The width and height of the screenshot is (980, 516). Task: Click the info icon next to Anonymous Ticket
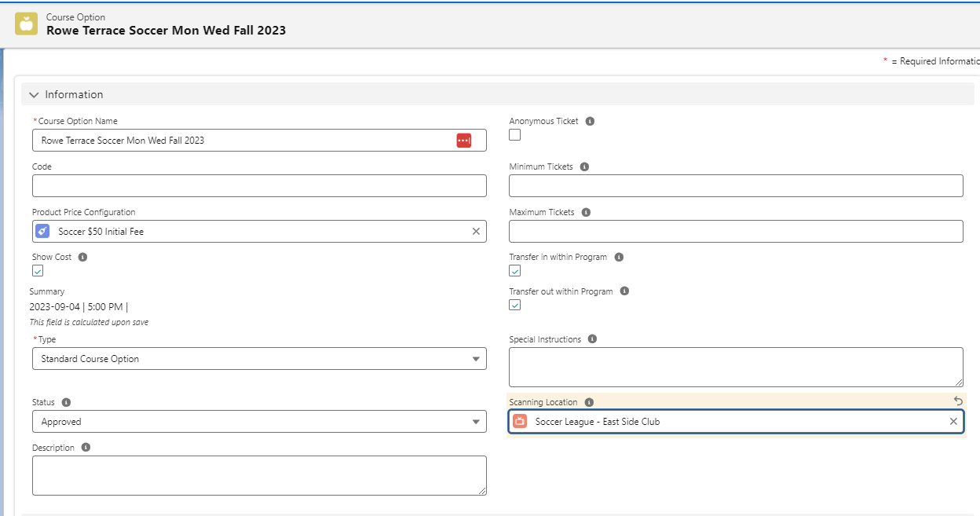tap(589, 120)
